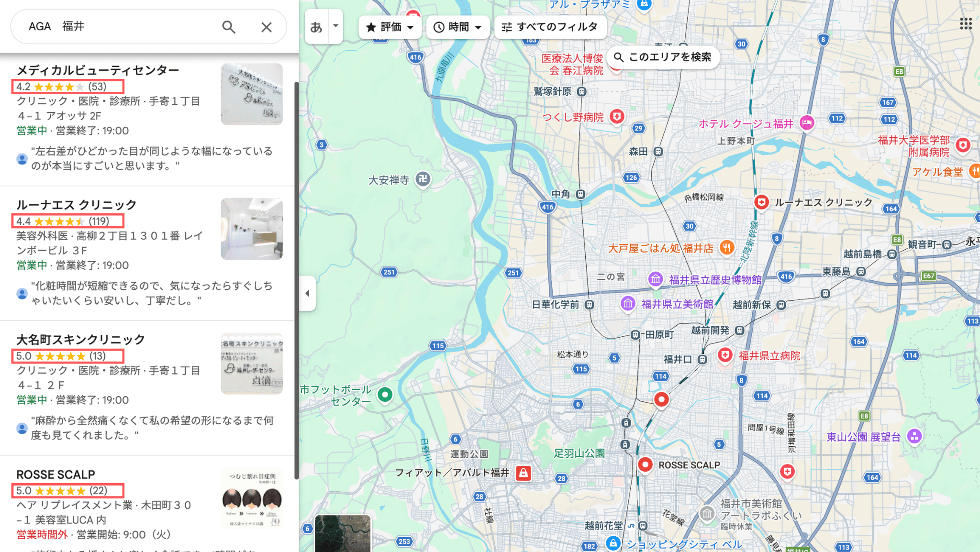
Task: Click the あ input method button
Action: point(317,27)
